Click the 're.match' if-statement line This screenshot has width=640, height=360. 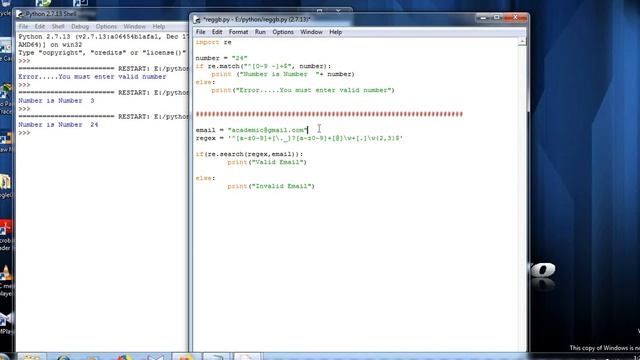coord(263,66)
